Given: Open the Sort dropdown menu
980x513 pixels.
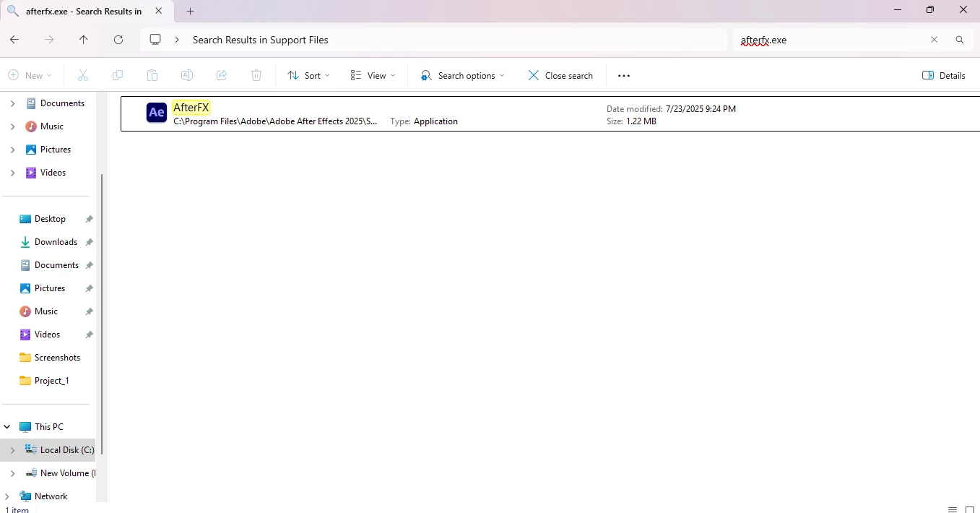Looking at the screenshot, I should point(308,75).
